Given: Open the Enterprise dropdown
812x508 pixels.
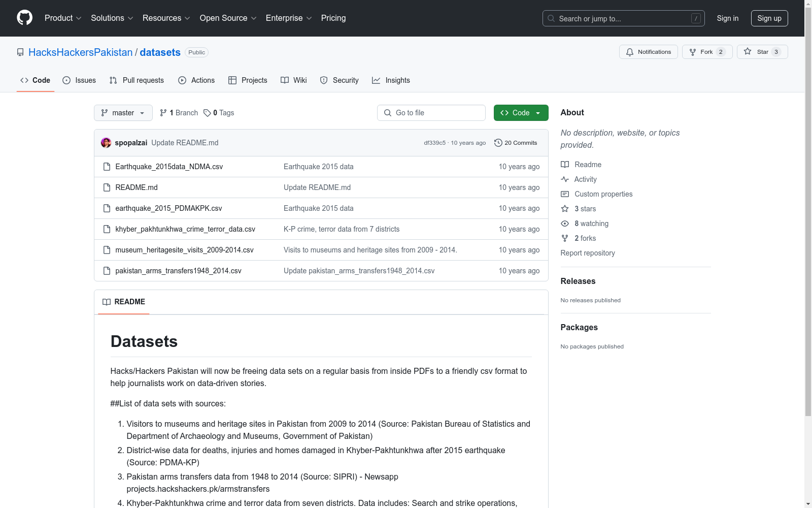Looking at the screenshot, I should pos(289,18).
